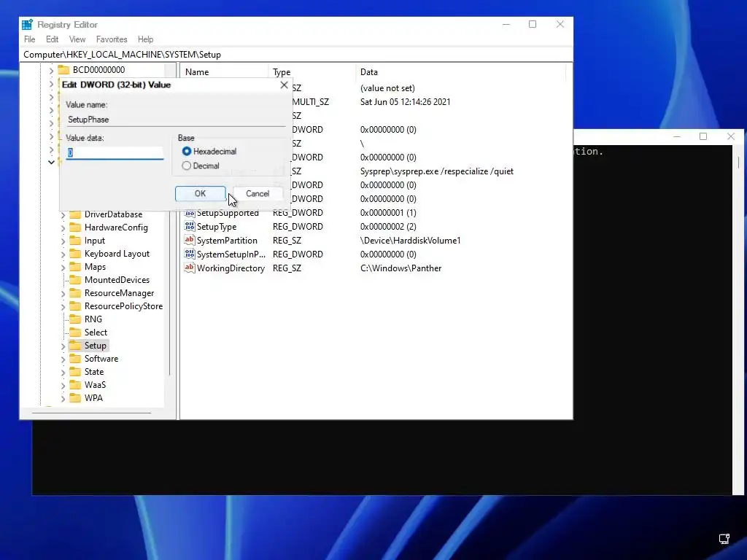Select the WorkingDirectory value name

(231, 268)
